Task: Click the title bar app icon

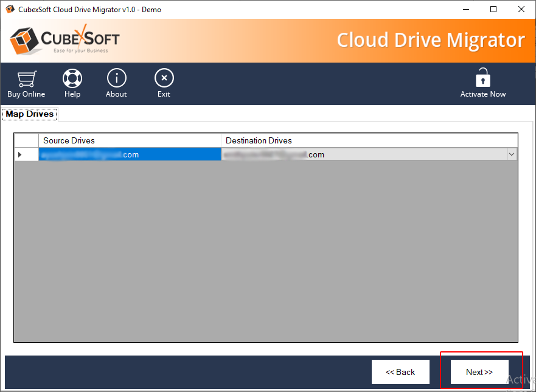Action: point(10,9)
